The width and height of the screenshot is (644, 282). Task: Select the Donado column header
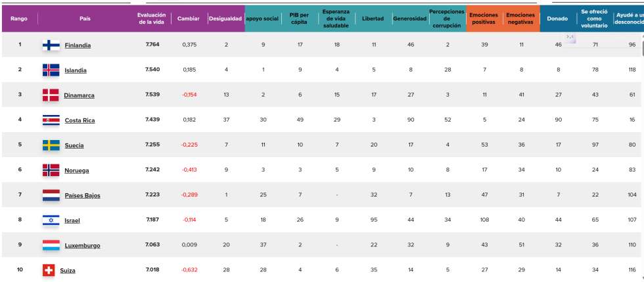(x=558, y=18)
